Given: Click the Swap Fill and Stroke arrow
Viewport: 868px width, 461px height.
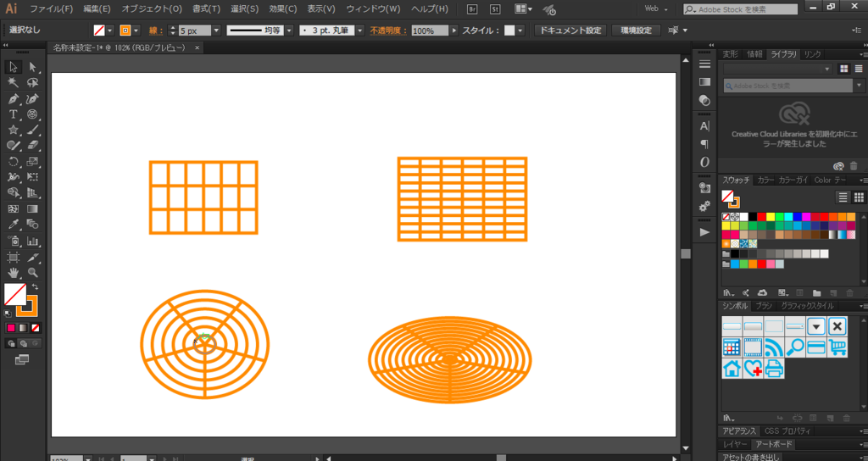Looking at the screenshot, I should [x=35, y=286].
